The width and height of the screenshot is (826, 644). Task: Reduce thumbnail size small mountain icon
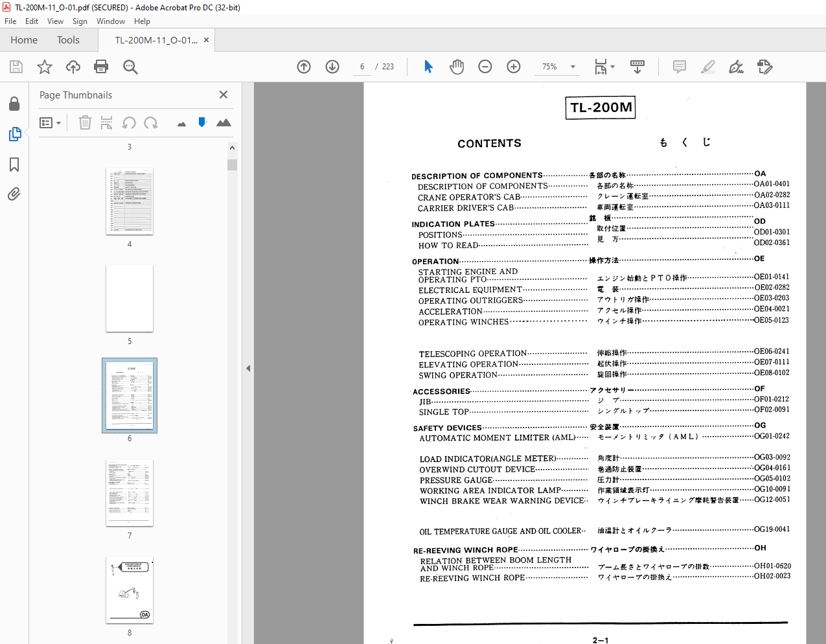181,124
